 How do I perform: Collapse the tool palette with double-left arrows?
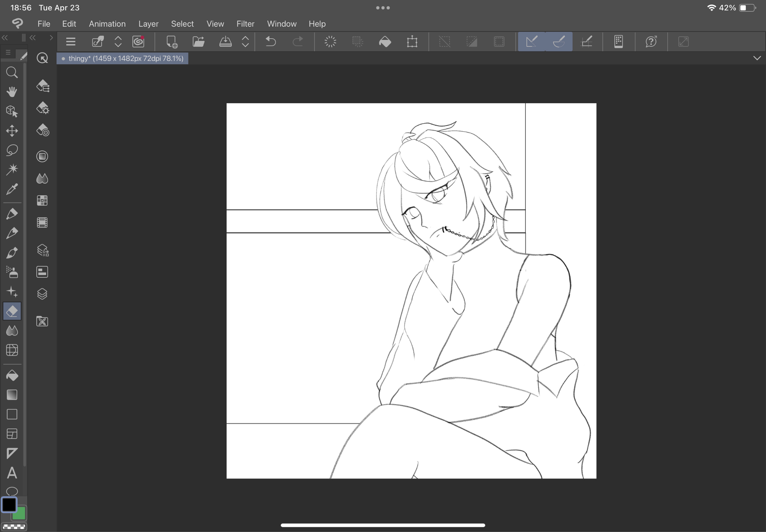point(5,38)
